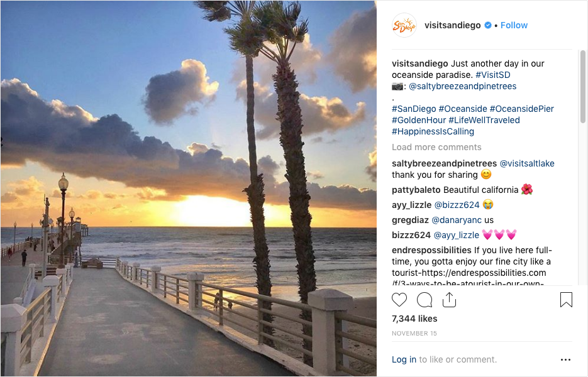Open the @visitsaltlake mention
The height and width of the screenshot is (377, 588).
click(x=527, y=164)
